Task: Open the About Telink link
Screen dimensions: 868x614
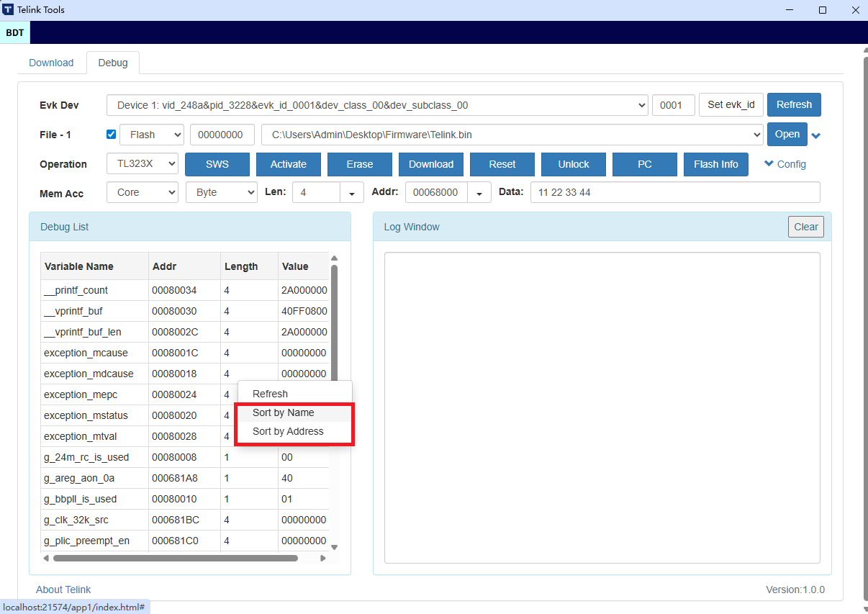Action: 63,590
